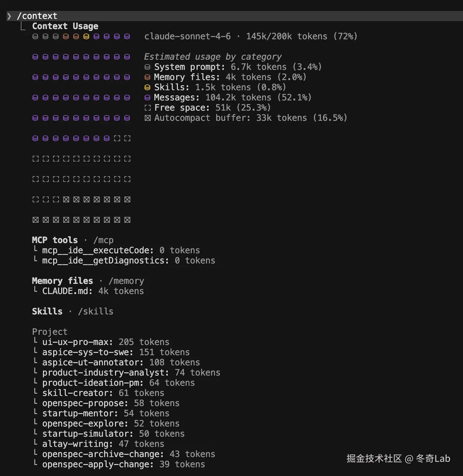
Task: Select the mcp__ide__executeCode tool entry
Action: click(98, 251)
